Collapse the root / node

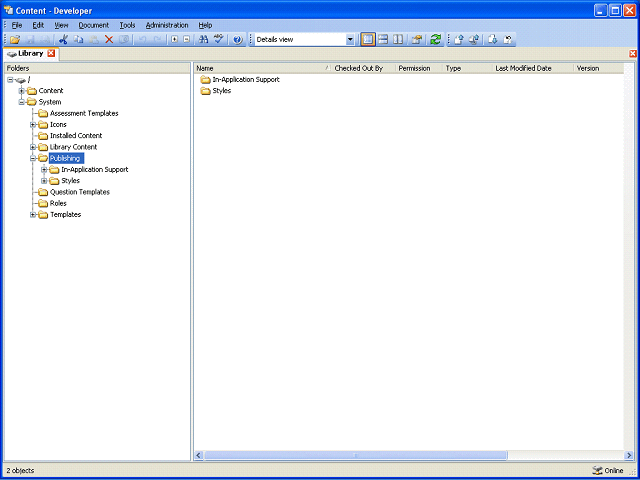coord(10,80)
